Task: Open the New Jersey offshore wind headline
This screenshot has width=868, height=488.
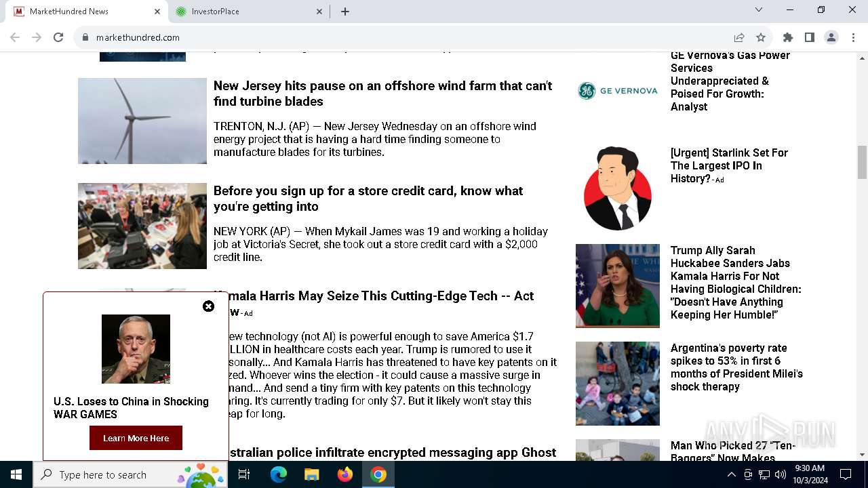Action: tap(382, 94)
